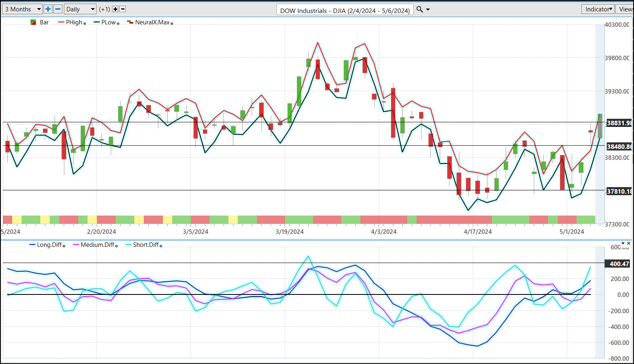
Task: Click the dot next to Medium.Diff
Action: click(x=116, y=246)
